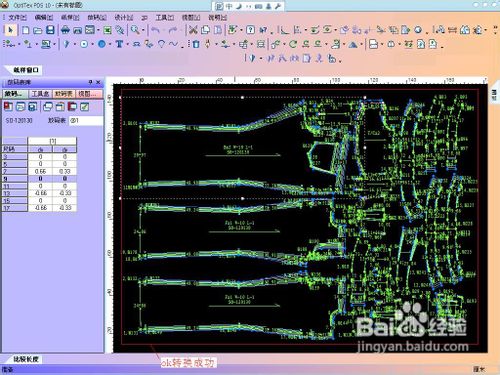500x375 pixels.
Task: Click the scissors cut icon
Action: coord(193,30)
